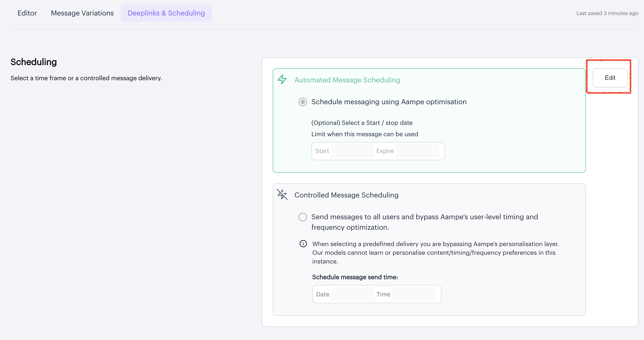
Task: Click the crossed-out lightning bolt icon
Action: (x=282, y=194)
